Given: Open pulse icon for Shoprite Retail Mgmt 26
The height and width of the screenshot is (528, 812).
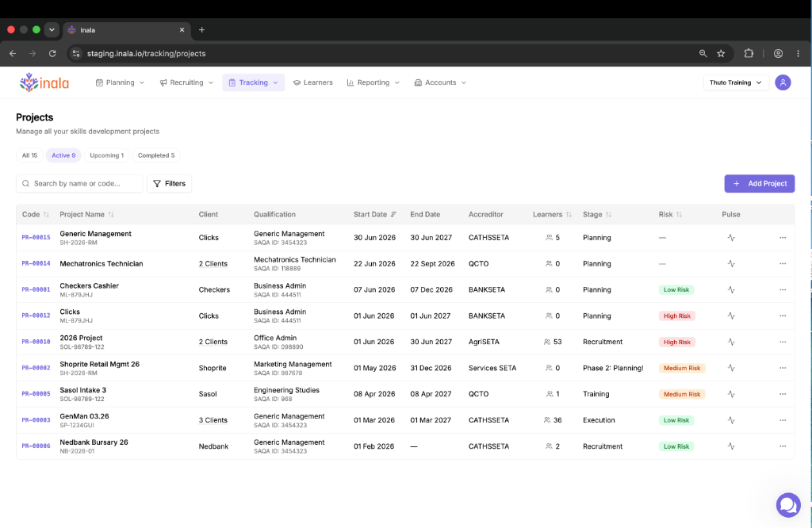Looking at the screenshot, I should 730,368.
